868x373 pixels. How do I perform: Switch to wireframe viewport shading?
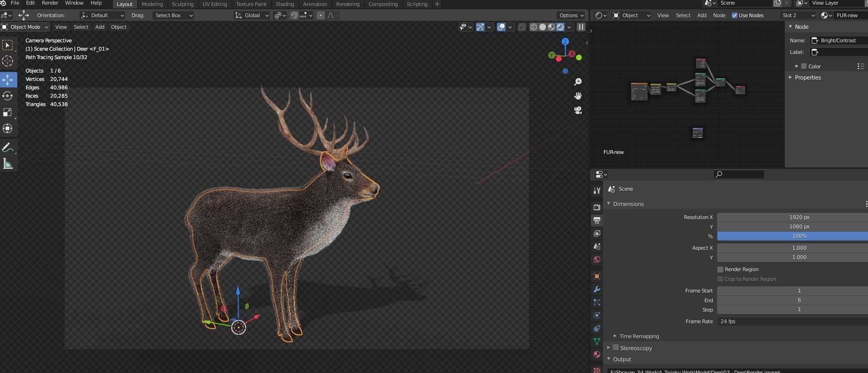click(x=534, y=27)
